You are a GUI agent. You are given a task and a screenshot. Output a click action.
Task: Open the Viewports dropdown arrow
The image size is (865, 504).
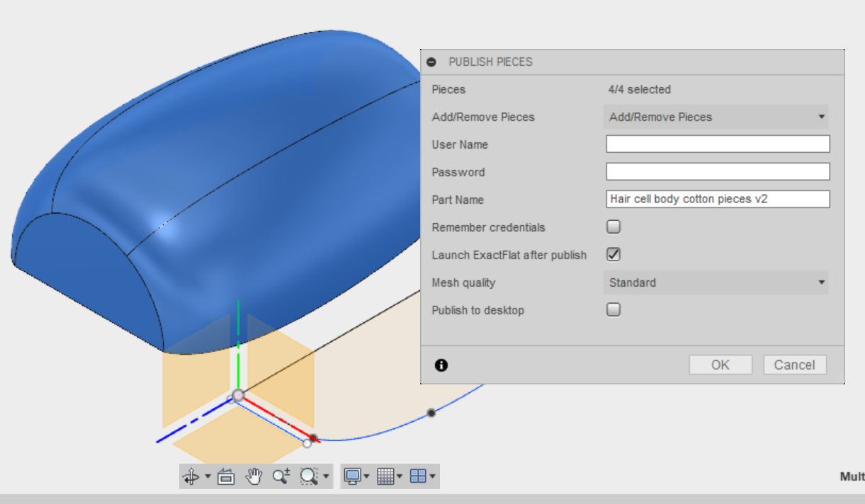[431, 477]
